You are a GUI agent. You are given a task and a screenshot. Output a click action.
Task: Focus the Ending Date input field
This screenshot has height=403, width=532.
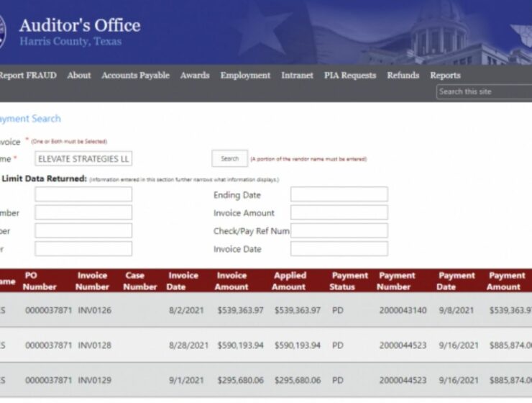(339, 194)
